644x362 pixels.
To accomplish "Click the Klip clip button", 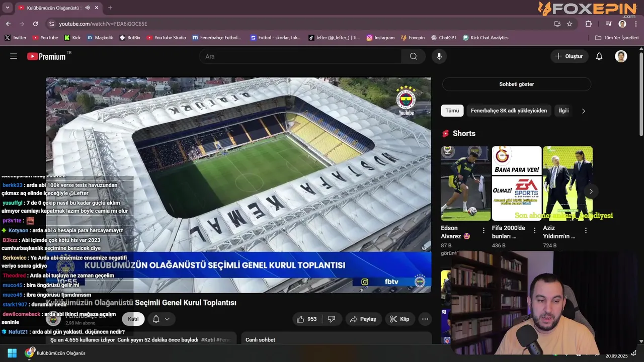I will [399, 319].
